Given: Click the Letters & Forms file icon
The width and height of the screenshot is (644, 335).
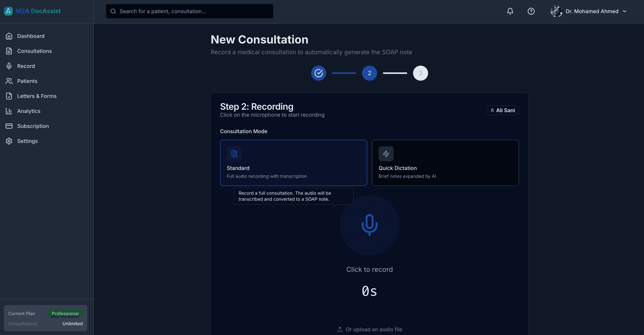Looking at the screenshot, I should click(x=9, y=96).
